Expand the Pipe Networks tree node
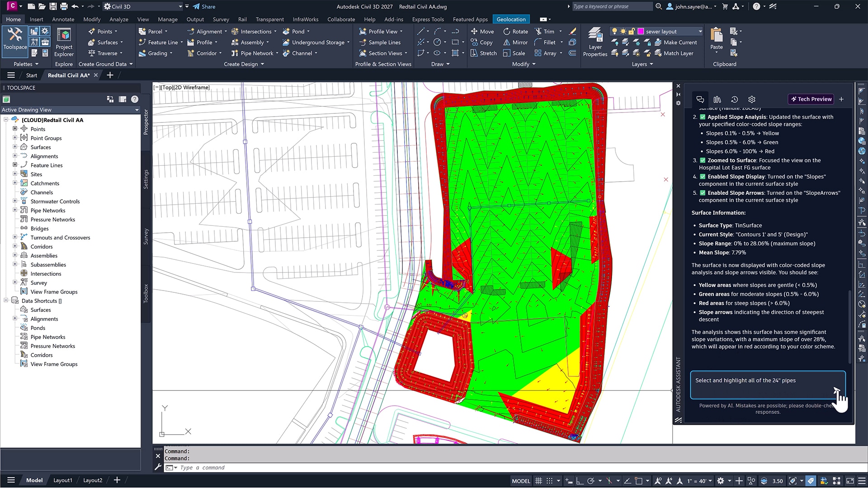Screen dimensions: 868x488 pos(15,210)
